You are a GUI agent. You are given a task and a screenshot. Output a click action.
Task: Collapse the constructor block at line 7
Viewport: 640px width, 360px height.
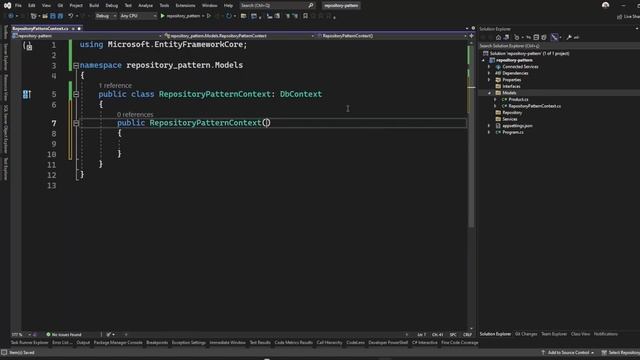[x=76, y=123]
